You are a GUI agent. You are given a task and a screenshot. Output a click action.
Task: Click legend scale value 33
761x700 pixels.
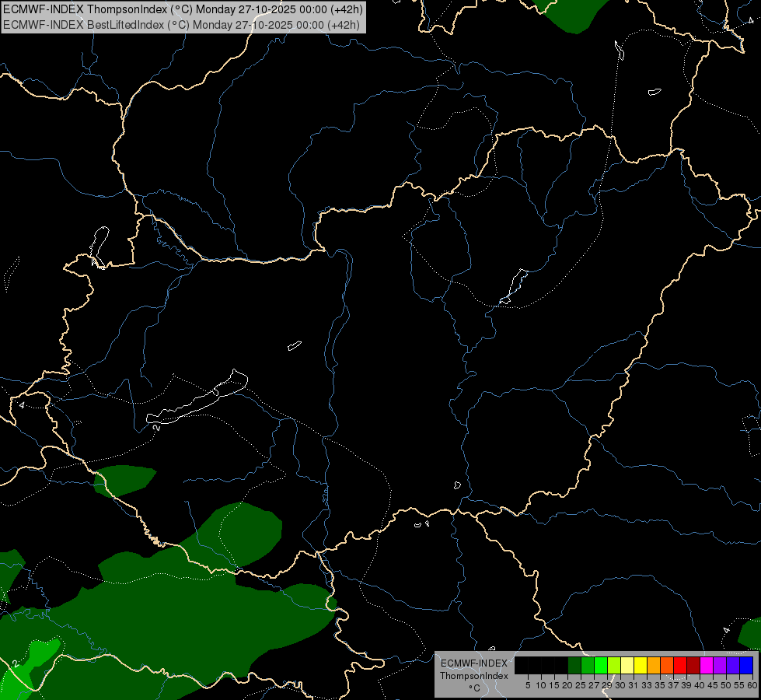pos(647,685)
